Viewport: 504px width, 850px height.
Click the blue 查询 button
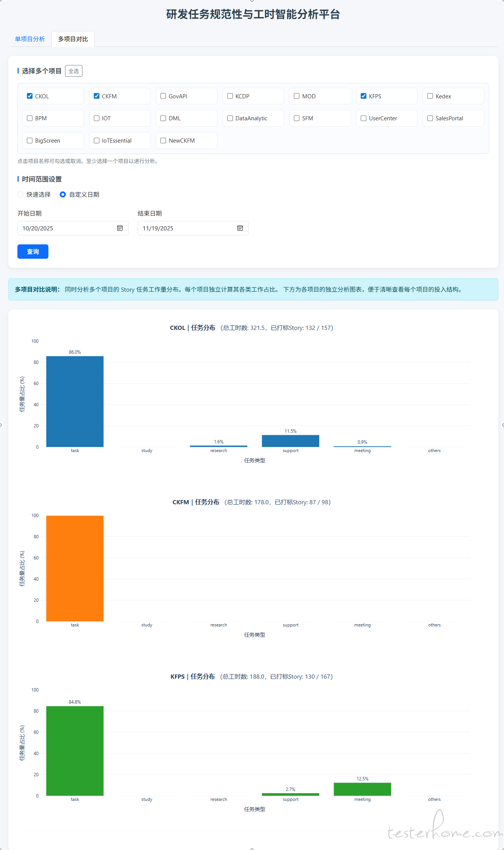[33, 252]
